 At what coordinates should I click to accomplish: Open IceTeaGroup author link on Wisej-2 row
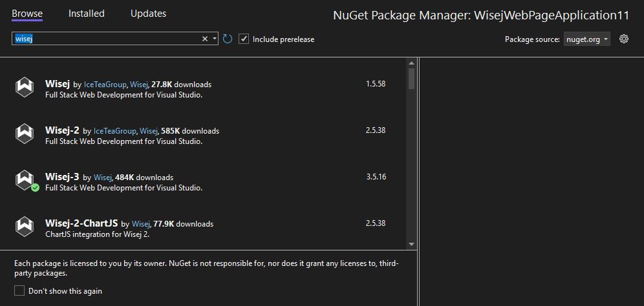coord(115,131)
